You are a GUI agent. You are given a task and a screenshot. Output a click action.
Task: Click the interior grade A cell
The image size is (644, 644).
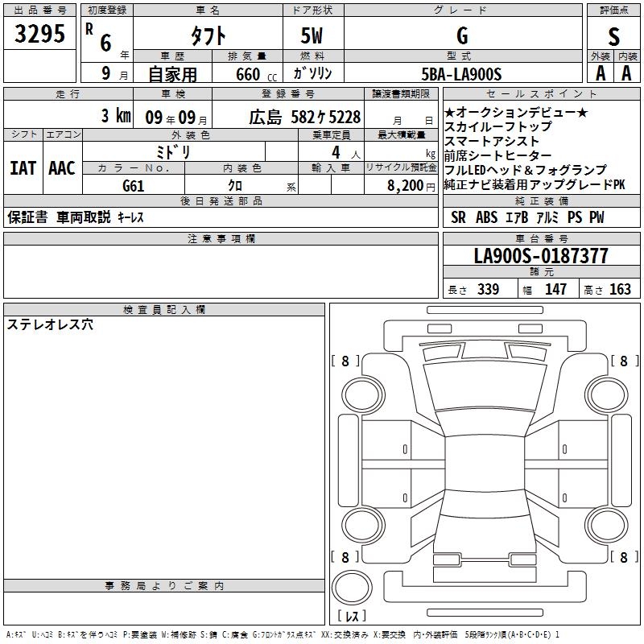click(626, 72)
